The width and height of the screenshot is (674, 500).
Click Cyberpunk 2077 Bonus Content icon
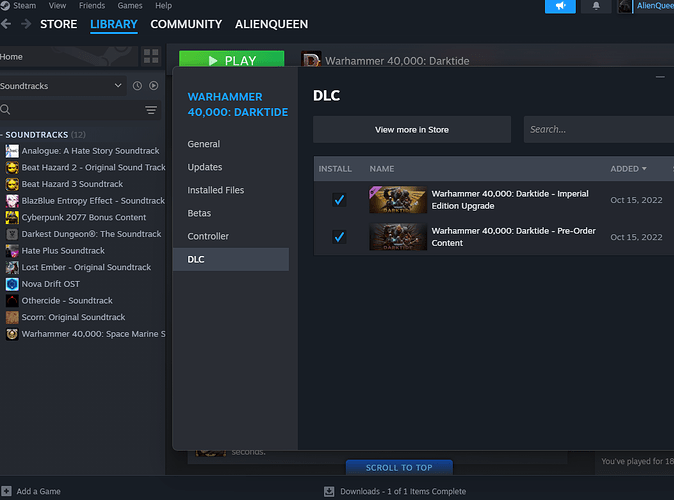pos(12,218)
